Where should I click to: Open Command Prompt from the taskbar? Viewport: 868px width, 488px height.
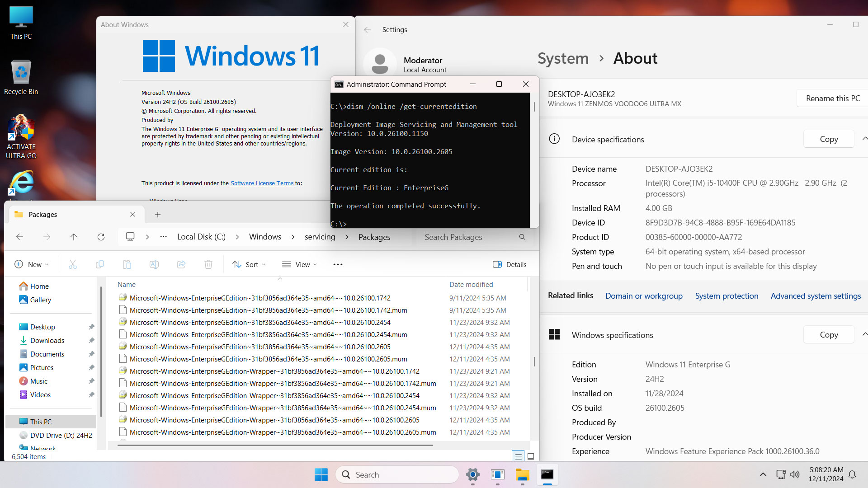[x=547, y=474]
